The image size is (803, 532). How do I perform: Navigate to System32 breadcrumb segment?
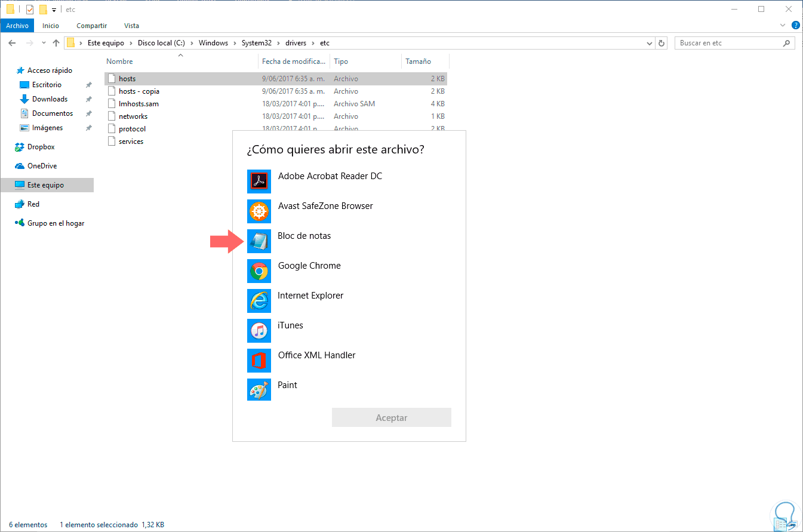(x=257, y=43)
